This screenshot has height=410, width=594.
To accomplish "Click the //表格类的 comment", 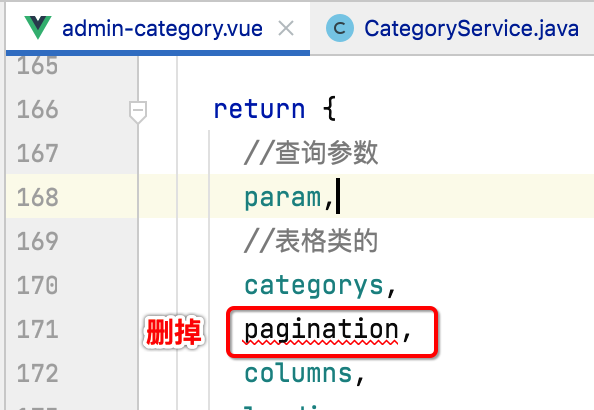I will pyautogui.click(x=311, y=241).
